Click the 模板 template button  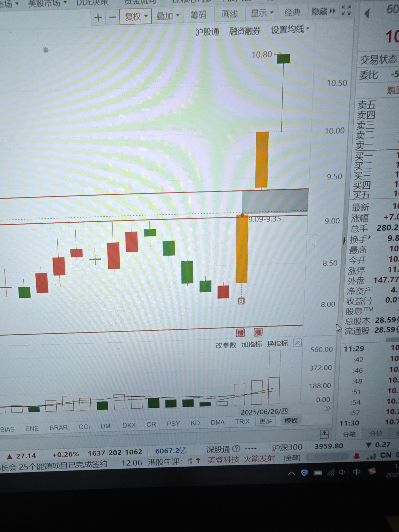(x=291, y=420)
